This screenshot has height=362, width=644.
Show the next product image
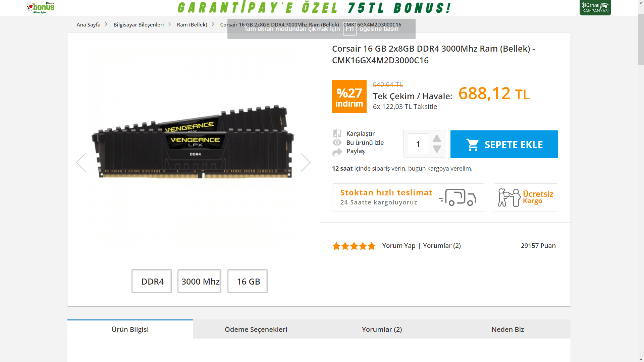click(305, 163)
